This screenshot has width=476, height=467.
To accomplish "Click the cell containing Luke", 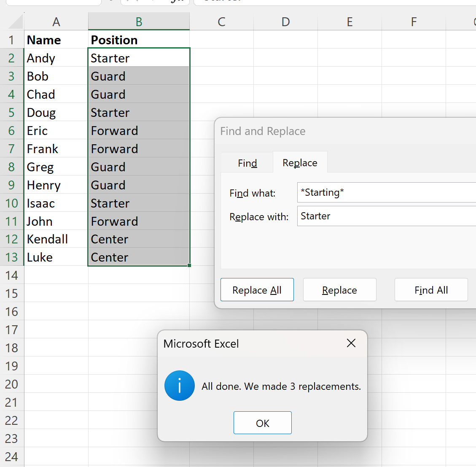I will (x=56, y=257).
